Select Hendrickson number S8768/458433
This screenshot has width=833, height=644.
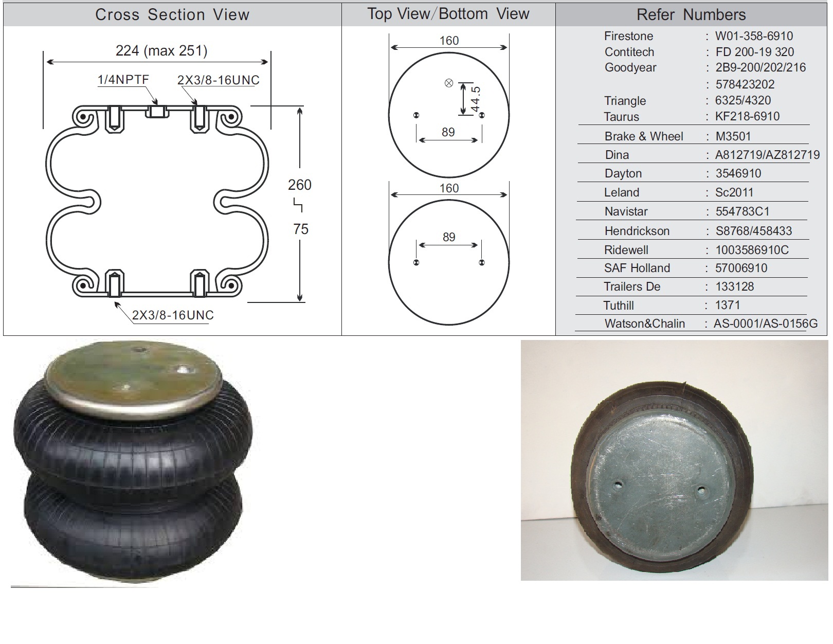(754, 231)
